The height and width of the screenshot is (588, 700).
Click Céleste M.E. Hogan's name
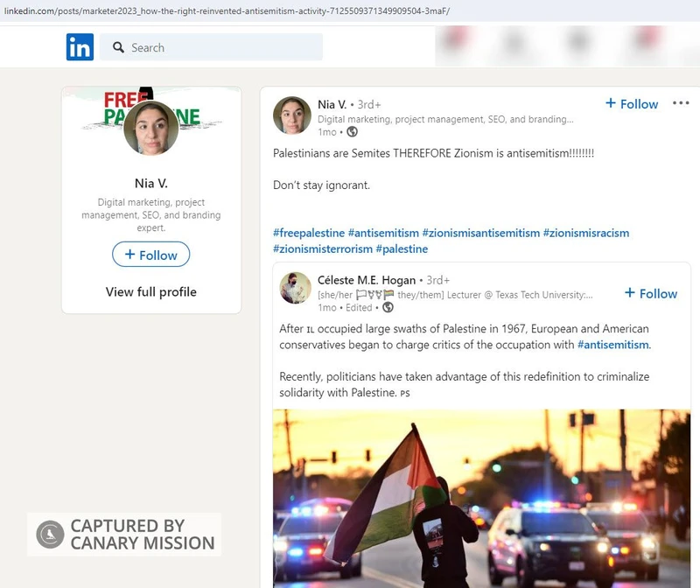[x=365, y=282]
